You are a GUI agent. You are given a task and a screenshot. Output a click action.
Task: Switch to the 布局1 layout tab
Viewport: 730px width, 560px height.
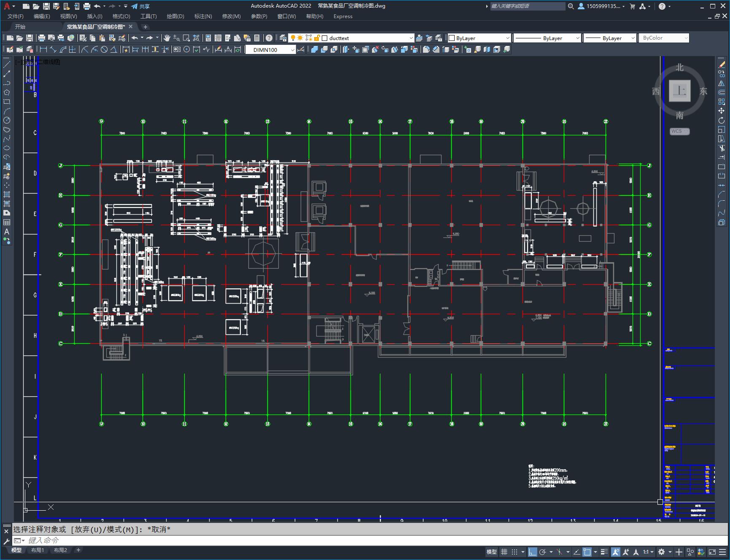[x=38, y=550]
